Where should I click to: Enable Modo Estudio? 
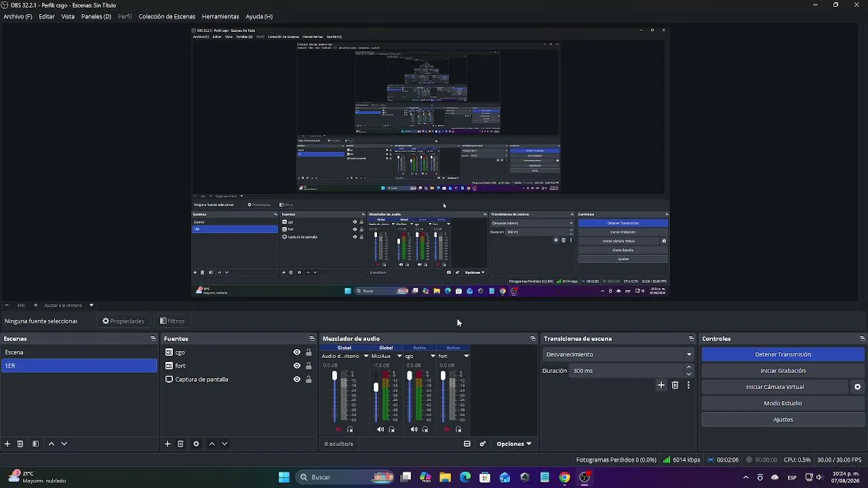tap(783, 403)
